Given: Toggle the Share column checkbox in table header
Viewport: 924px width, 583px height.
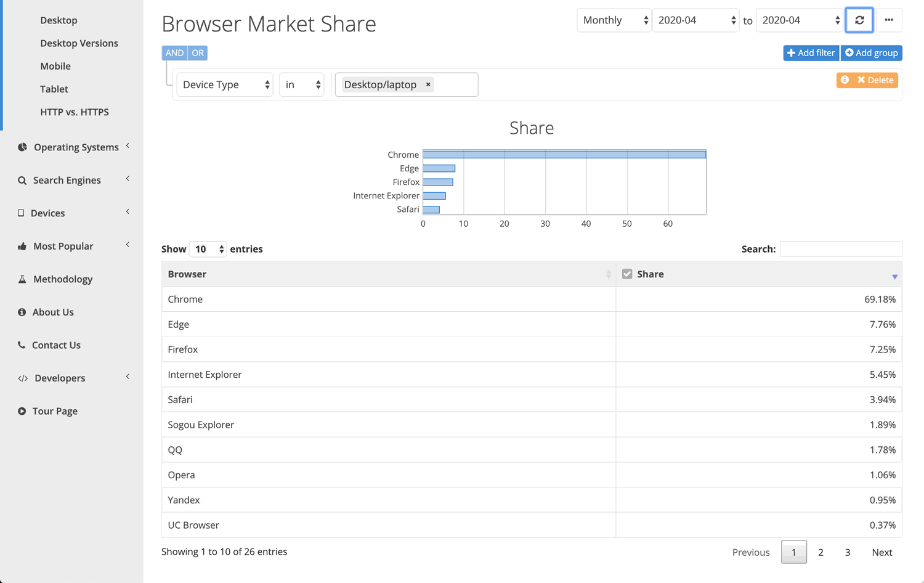Looking at the screenshot, I should pyautogui.click(x=627, y=274).
